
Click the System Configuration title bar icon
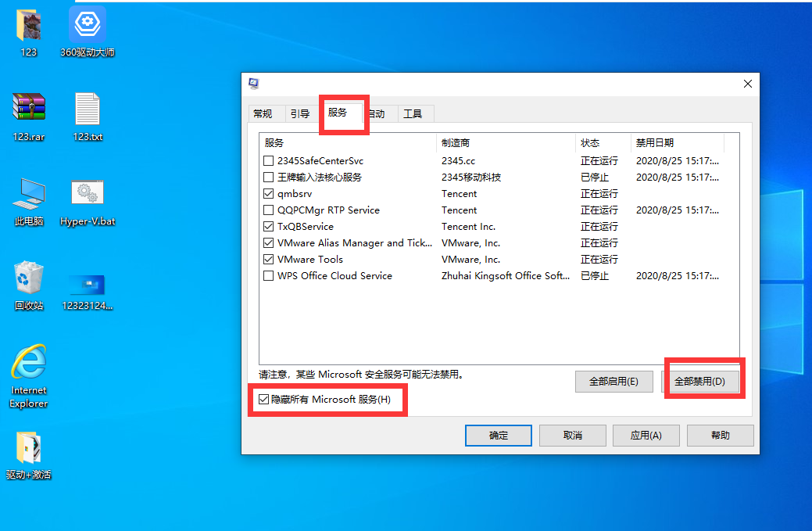coord(253,84)
